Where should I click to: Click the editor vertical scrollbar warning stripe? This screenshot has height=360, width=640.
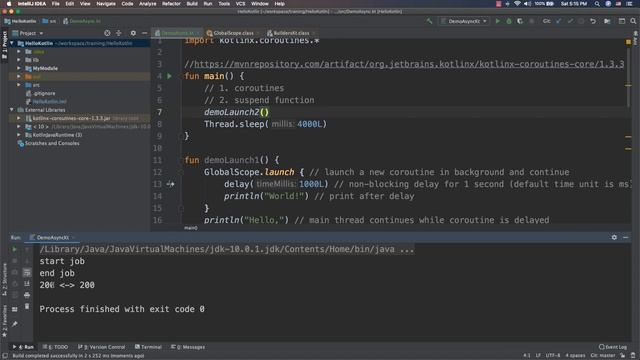pyautogui.click(x=629, y=85)
